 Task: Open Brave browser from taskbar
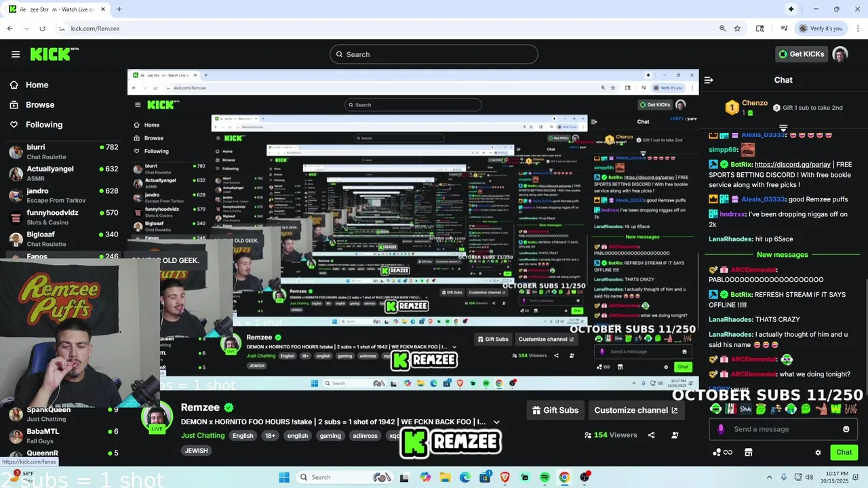(x=505, y=477)
